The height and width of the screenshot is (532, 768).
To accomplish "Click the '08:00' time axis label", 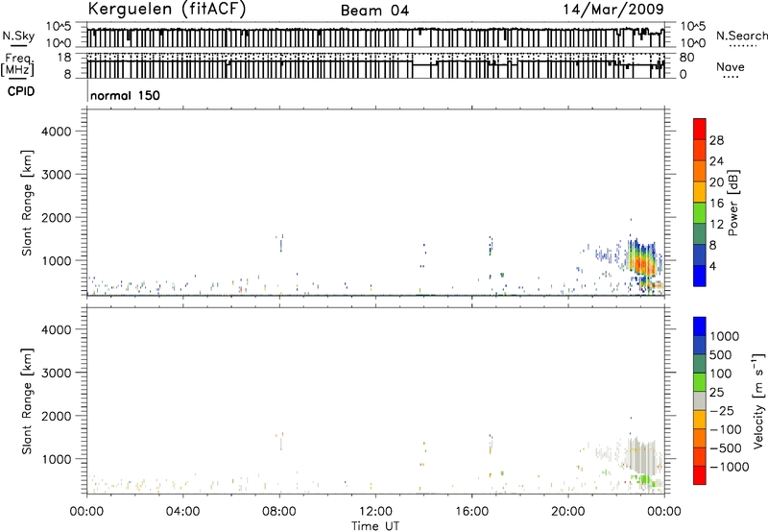I will tap(279, 512).
